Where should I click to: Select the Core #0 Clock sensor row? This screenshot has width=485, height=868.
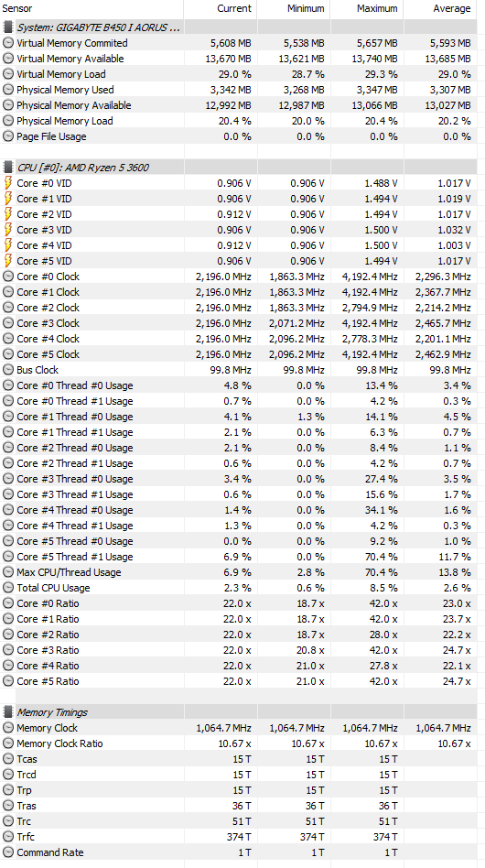(x=238, y=277)
